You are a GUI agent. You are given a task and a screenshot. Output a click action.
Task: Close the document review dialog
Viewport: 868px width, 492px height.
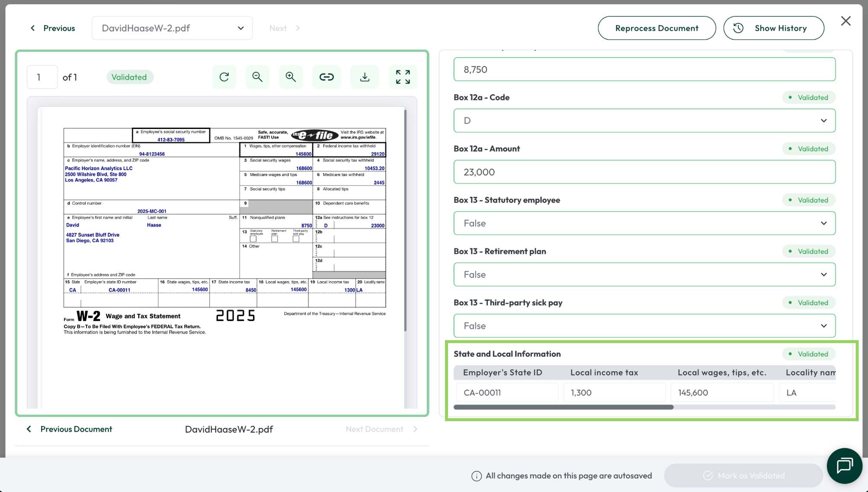[846, 21]
